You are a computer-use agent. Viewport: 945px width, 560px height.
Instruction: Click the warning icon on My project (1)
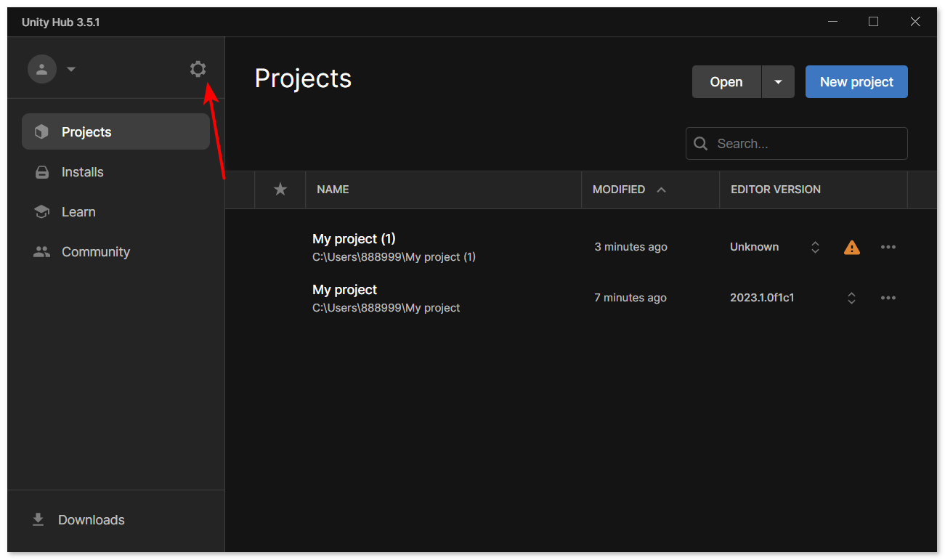852,248
